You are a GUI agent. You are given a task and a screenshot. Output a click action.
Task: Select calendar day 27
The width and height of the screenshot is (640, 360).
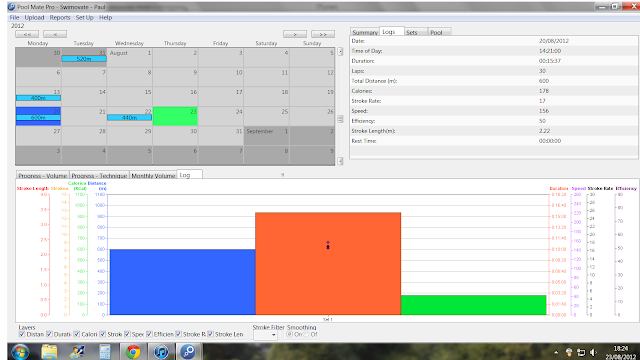38,136
